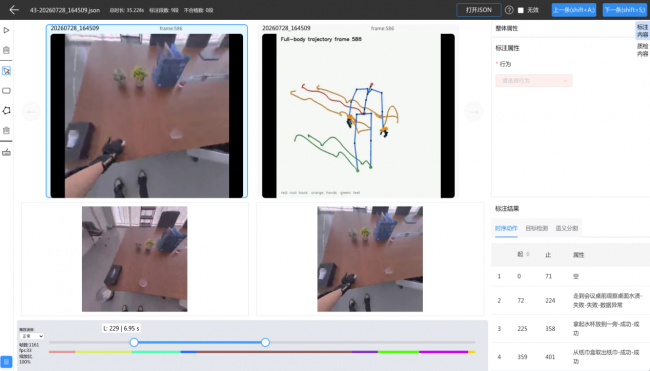Click the help question mark icon
The width and height of the screenshot is (650, 371).
[509, 10]
